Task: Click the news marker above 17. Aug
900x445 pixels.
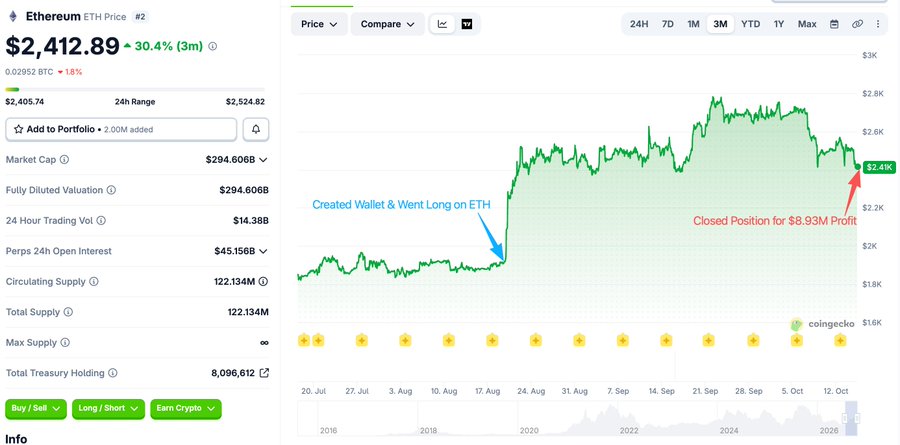Action: [x=492, y=340]
